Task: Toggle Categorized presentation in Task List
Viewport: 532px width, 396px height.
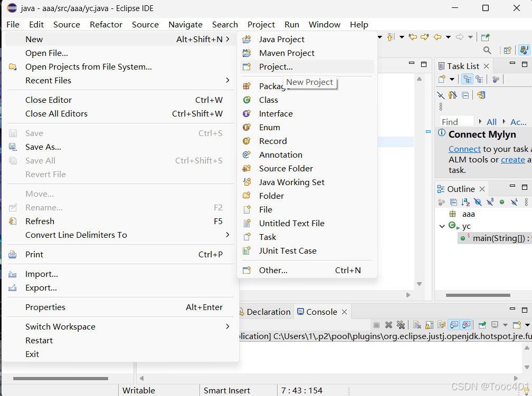Action: (467, 79)
